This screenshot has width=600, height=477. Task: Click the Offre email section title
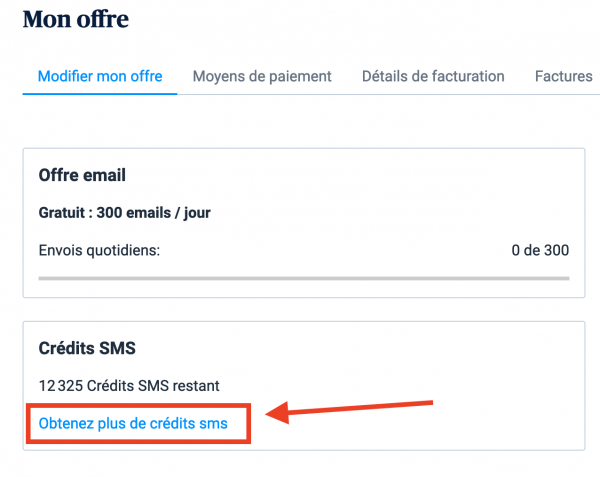(x=82, y=176)
